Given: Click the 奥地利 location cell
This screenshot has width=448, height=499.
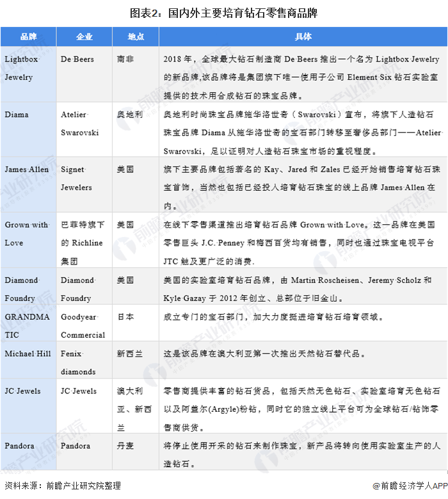Looking at the screenshot, I should pos(136,129).
